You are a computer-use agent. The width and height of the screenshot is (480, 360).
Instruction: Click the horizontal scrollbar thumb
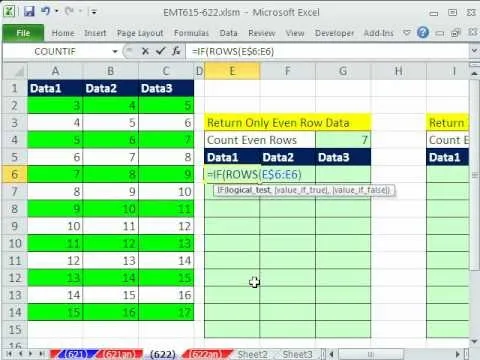tap(370, 354)
